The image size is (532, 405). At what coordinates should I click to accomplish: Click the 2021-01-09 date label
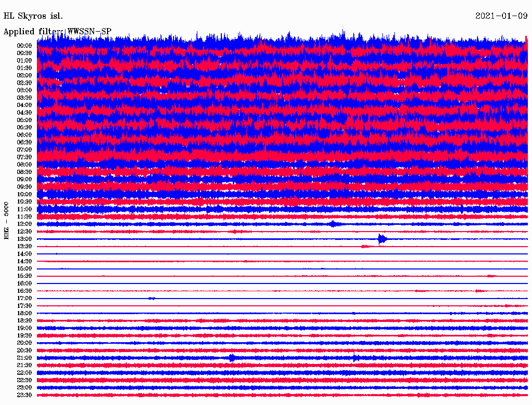(x=501, y=16)
